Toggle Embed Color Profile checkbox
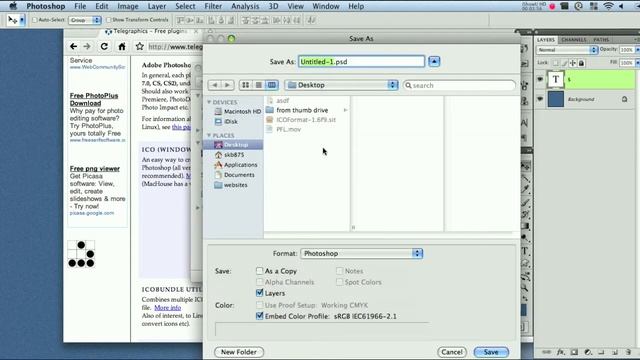Screen dimensions: 640x360 tap(259, 316)
